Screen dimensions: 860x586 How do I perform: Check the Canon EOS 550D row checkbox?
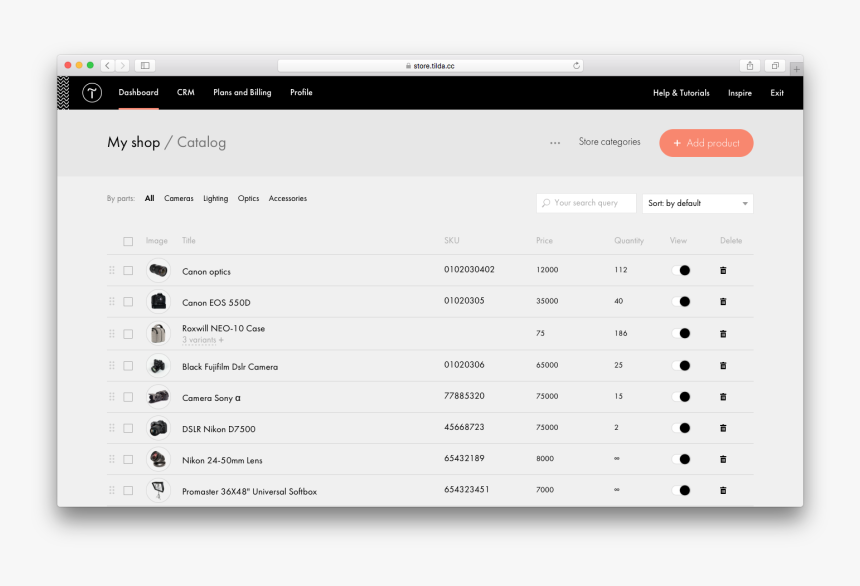pos(128,302)
